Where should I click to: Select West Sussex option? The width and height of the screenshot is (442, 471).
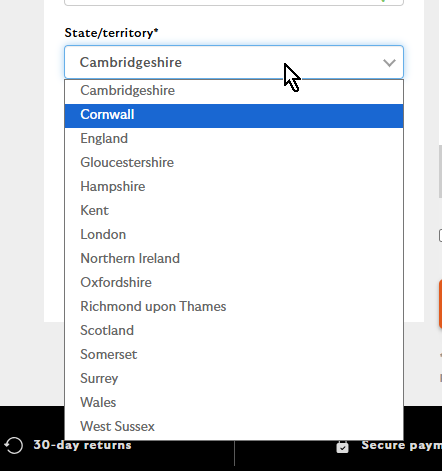click(234, 427)
